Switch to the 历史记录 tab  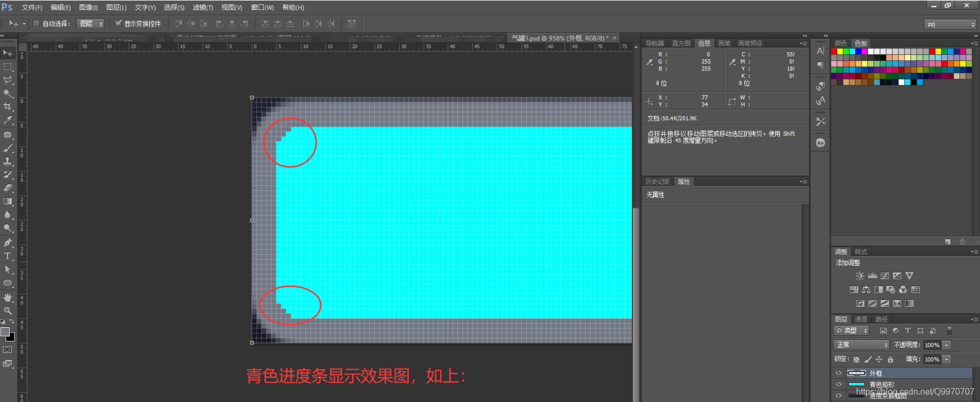pos(657,182)
